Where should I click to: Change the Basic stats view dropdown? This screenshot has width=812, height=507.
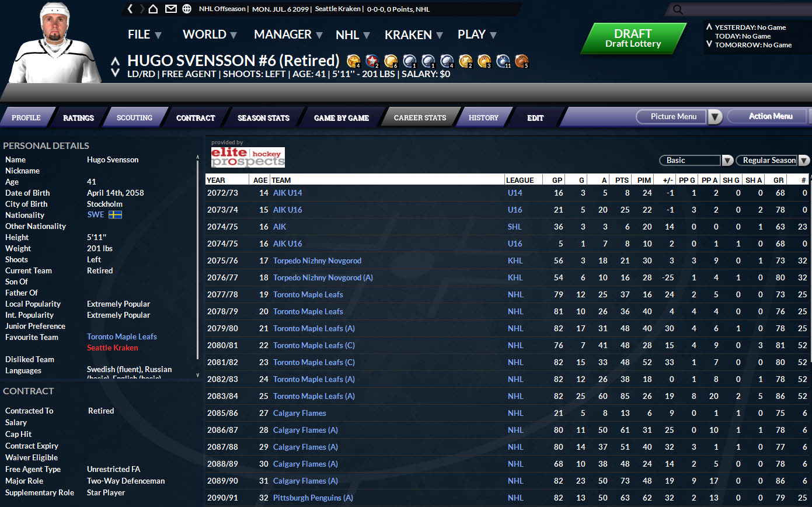[x=696, y=160]
